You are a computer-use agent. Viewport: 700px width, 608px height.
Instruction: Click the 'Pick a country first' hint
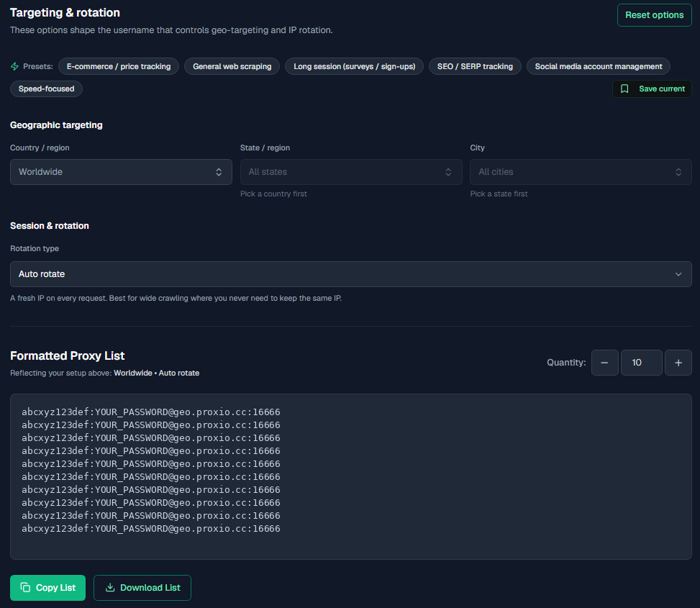click(x=273, y=194)
